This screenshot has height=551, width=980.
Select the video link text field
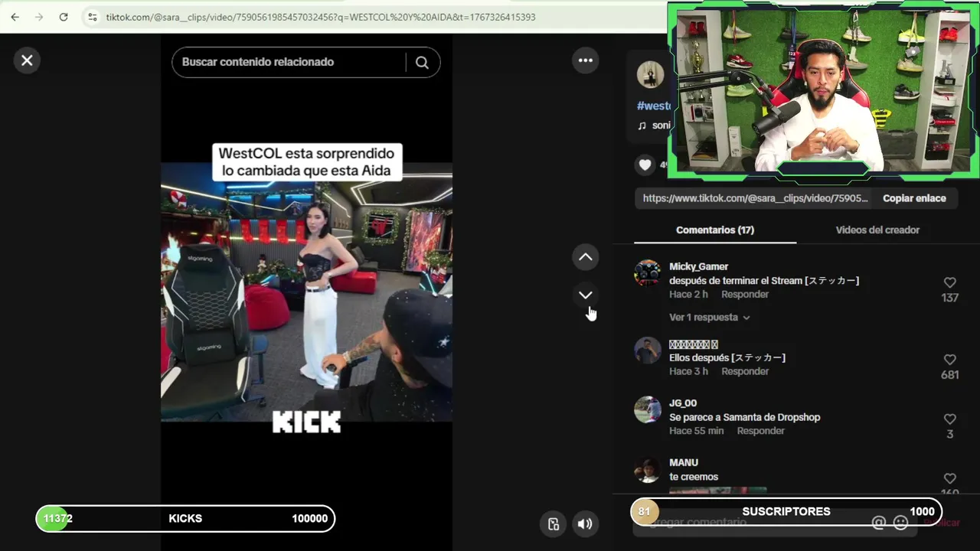(754, 198)
